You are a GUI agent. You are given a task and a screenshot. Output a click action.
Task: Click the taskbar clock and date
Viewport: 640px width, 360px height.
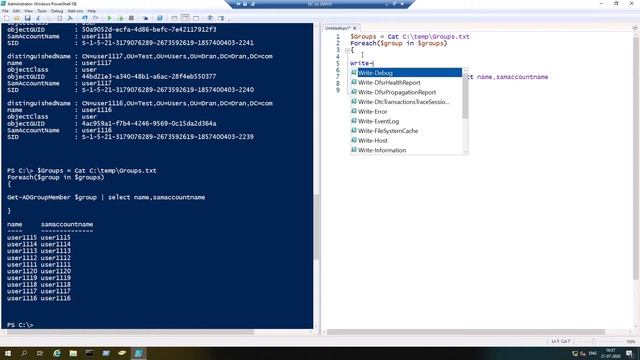611,353
